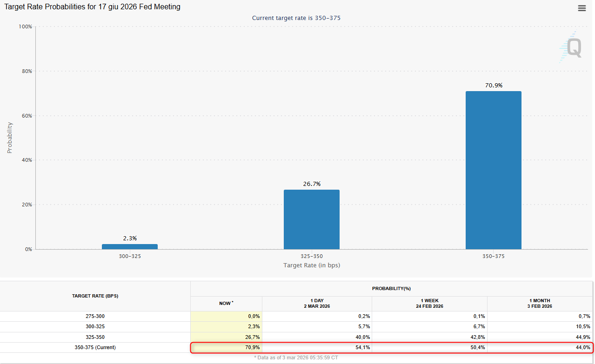
Task: Click the 70.9% data label above the bar
Action: (493, 86)
